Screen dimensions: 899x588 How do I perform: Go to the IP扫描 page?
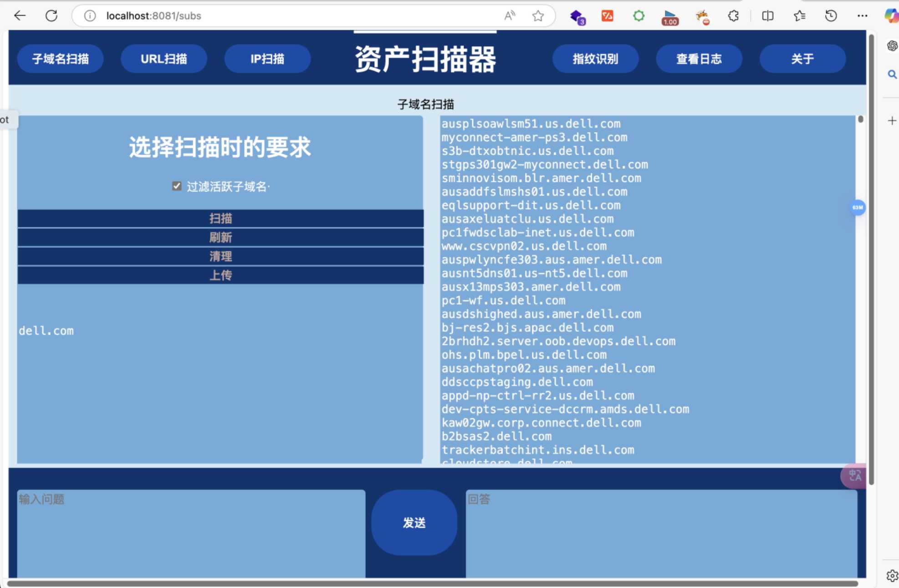[x=267, y=59]
